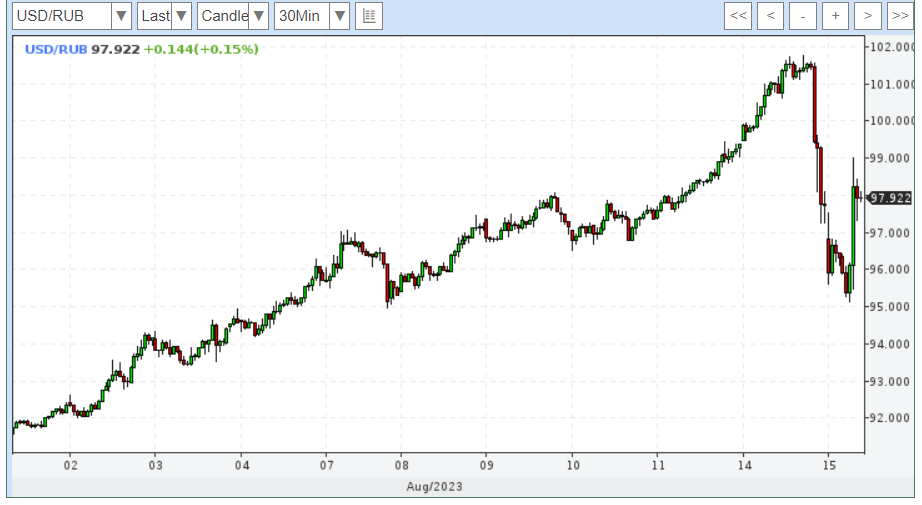
Task: Open the Candle chart type dropdown arrow
Action: [x=258, y=16]
